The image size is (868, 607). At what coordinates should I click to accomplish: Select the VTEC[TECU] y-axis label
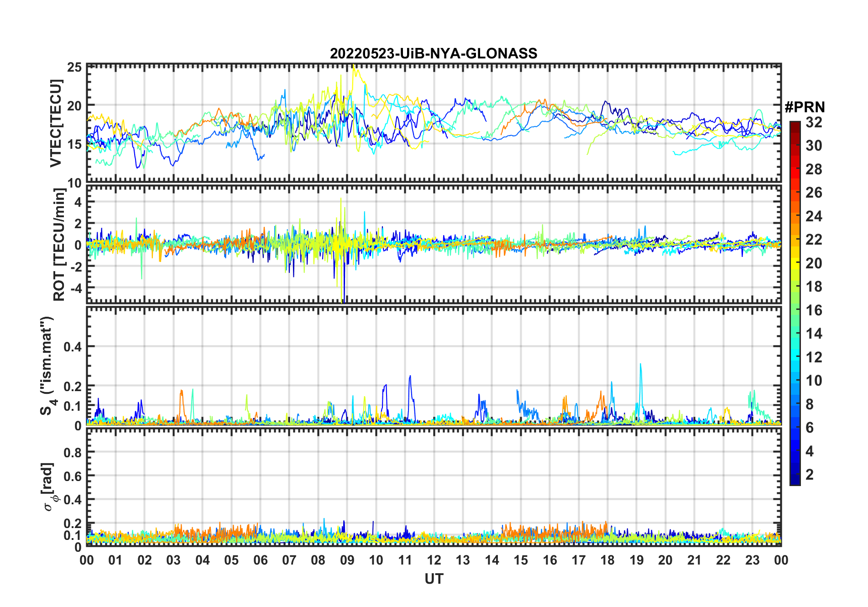point(56,123)
